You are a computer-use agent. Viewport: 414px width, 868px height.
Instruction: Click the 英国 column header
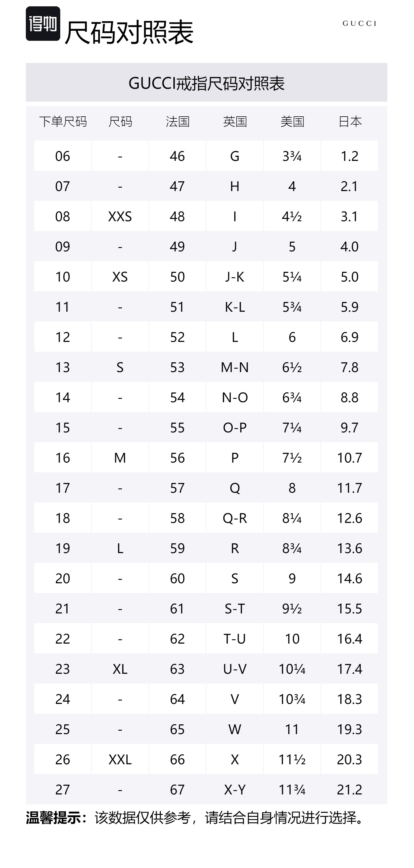tap(235, 122)
